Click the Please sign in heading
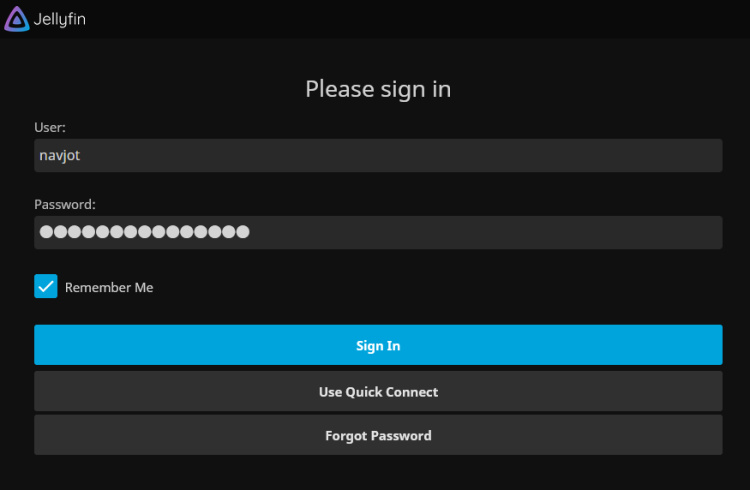 pos(378,89)
